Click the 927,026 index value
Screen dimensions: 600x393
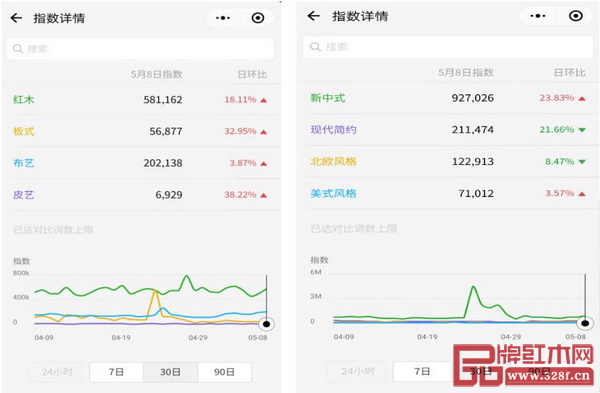click(x=473, y=98)
